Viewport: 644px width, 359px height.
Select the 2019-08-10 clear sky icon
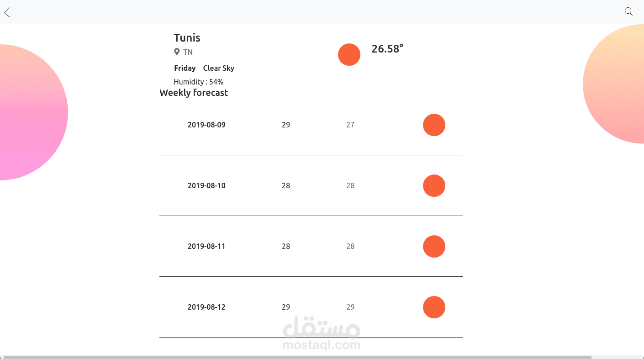pos(434,186)
